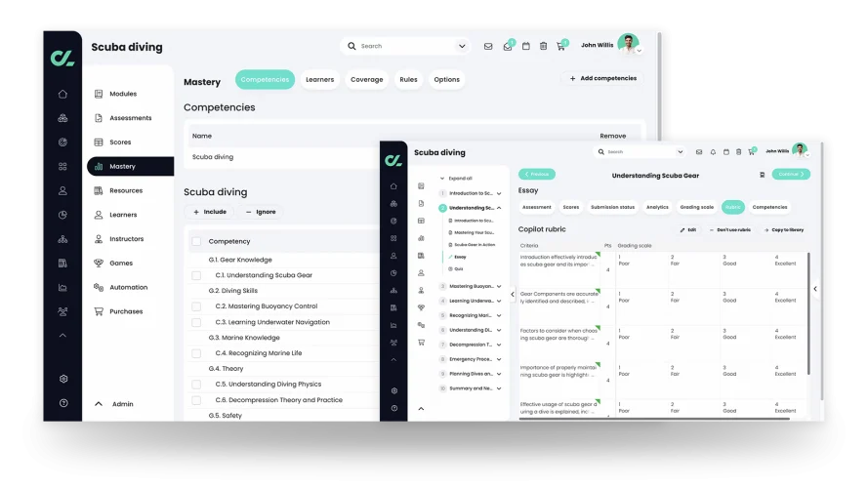Screen dimensions: 868x488
Task: Switch to the Coverage tab
Action: (x=366, y=80)
